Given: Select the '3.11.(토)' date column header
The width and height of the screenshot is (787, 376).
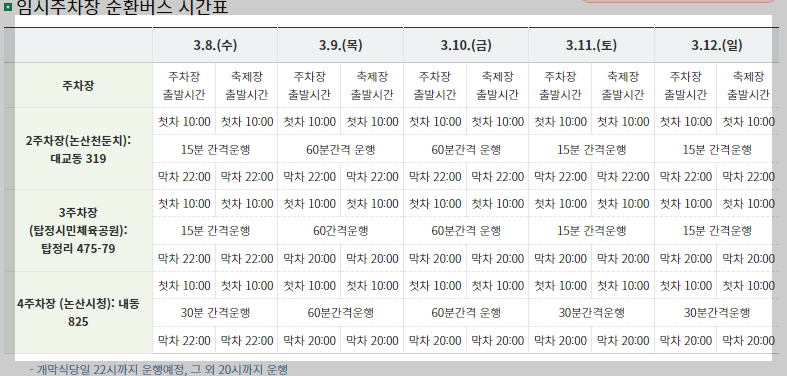Looking at the screenshot, I should [x=591, y=46].
